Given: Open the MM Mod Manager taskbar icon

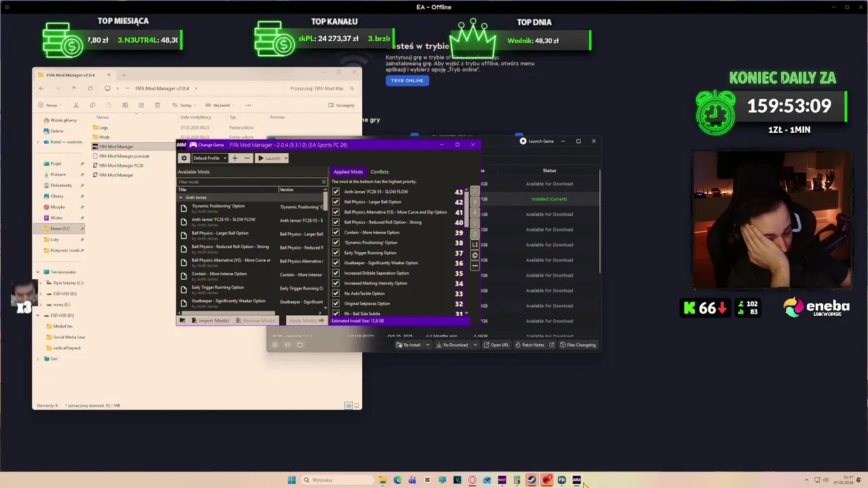Looking at the screenshot, I should click(576, 480).
